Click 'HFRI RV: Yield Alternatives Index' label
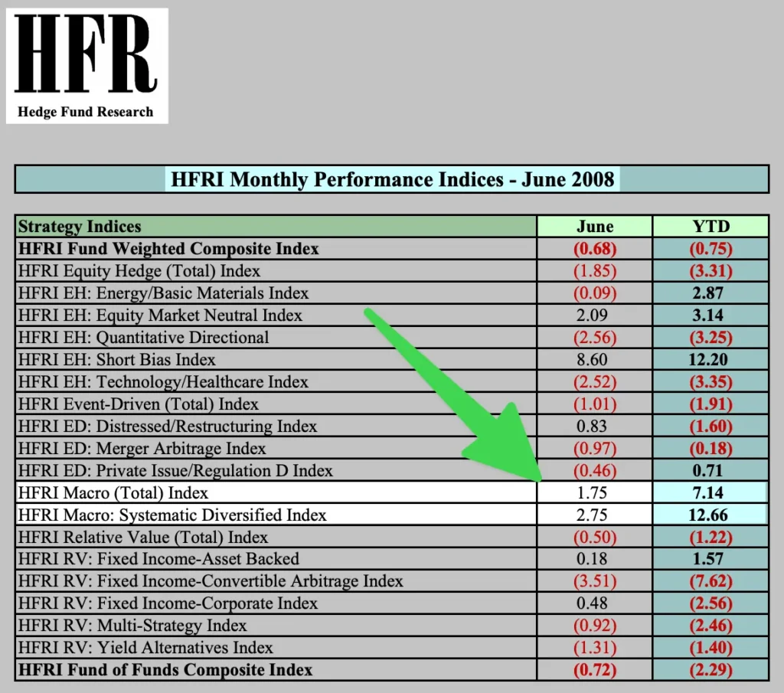Image resolution: width=784 pixels, height=693 pixels. [x=145, y=648]
